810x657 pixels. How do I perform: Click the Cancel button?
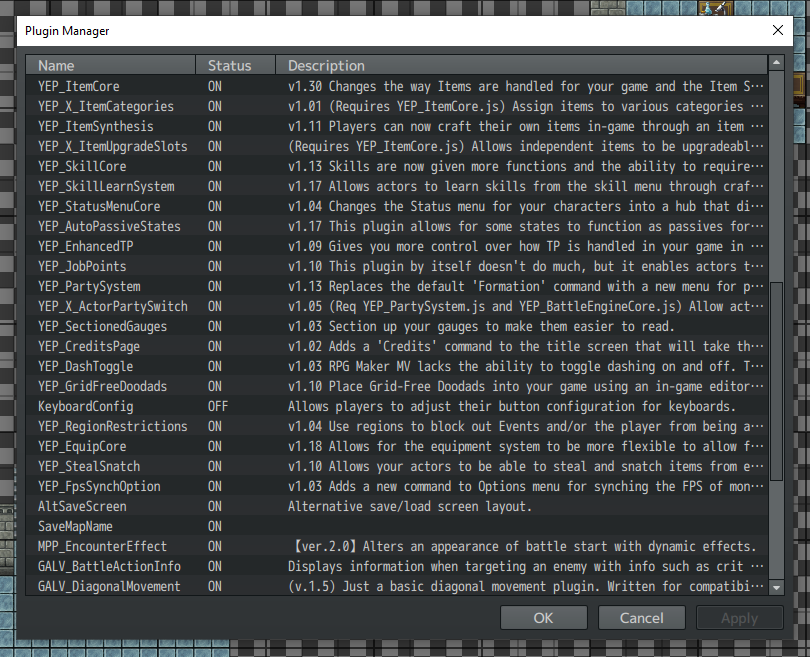coord(642,618)
